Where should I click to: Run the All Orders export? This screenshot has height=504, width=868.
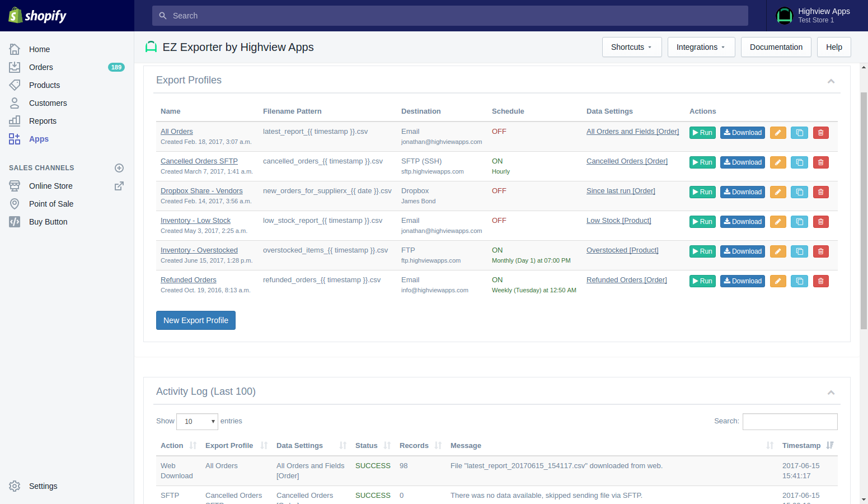(702, 133)
